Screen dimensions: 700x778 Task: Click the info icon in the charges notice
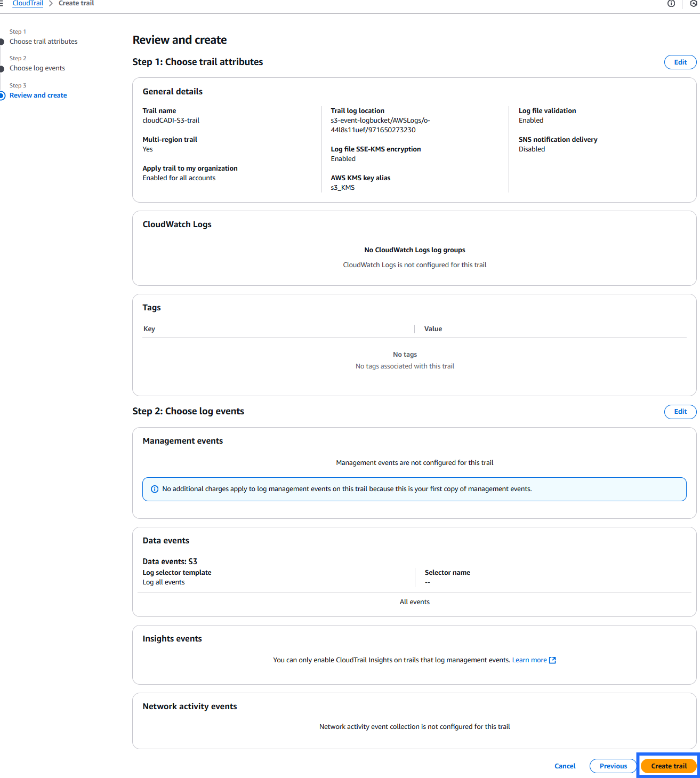(x=155, y=489)
